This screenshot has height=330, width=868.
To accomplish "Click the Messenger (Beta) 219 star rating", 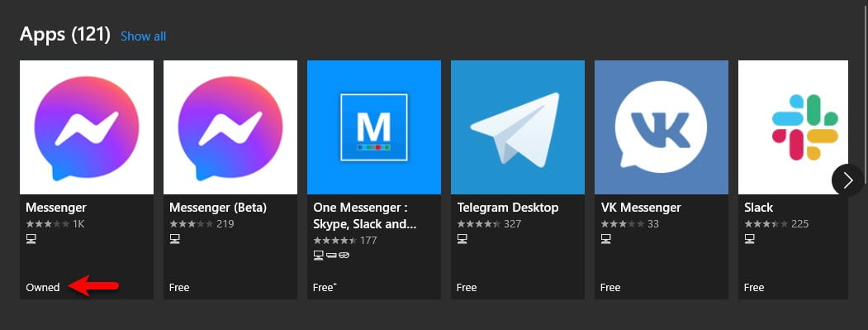I will tap(202, 224).
